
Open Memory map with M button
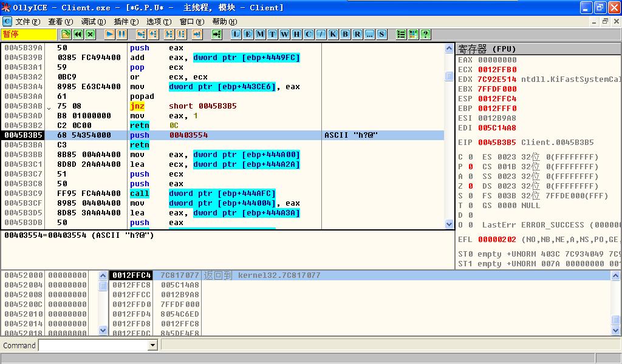click(260, 35)
